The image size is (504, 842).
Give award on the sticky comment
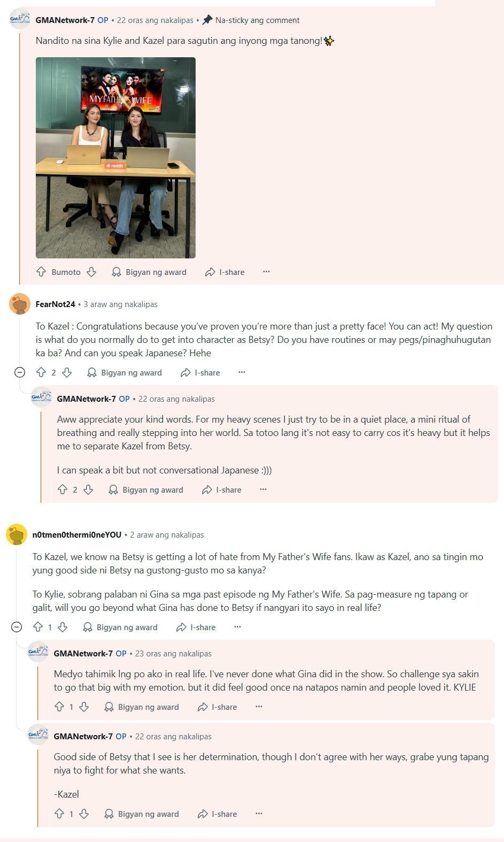(x=149, y=272)
